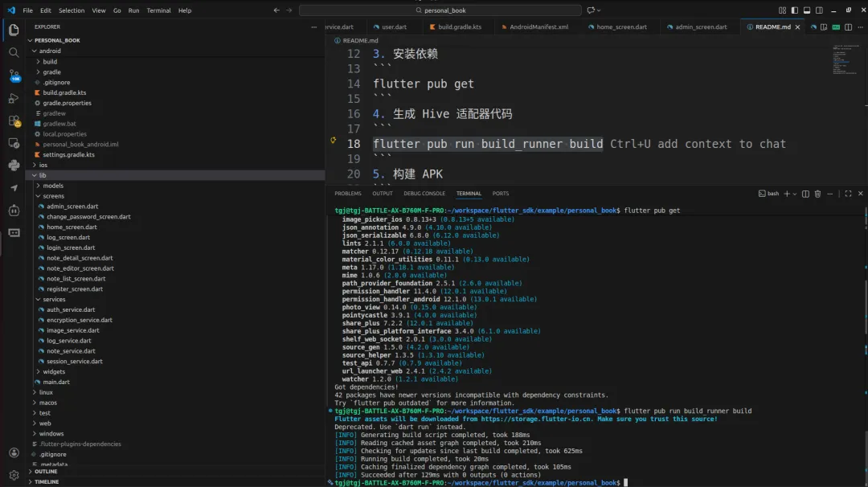Kill the terminal with trash icon
Screen dimensions: 868x487
pos(817,194)
